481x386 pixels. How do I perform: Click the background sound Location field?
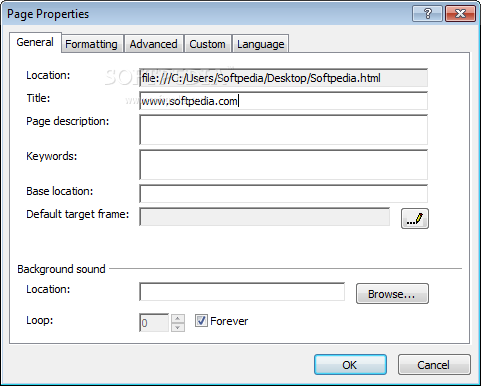242,292
